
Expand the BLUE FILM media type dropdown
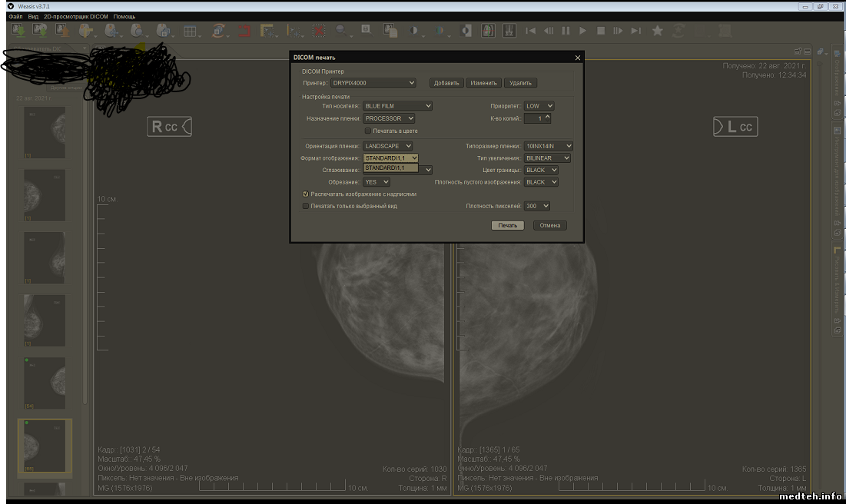click(x=397, y=106)
